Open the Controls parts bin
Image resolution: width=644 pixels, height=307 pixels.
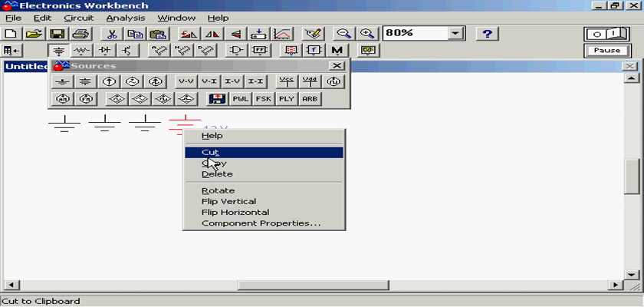(314, 51)
